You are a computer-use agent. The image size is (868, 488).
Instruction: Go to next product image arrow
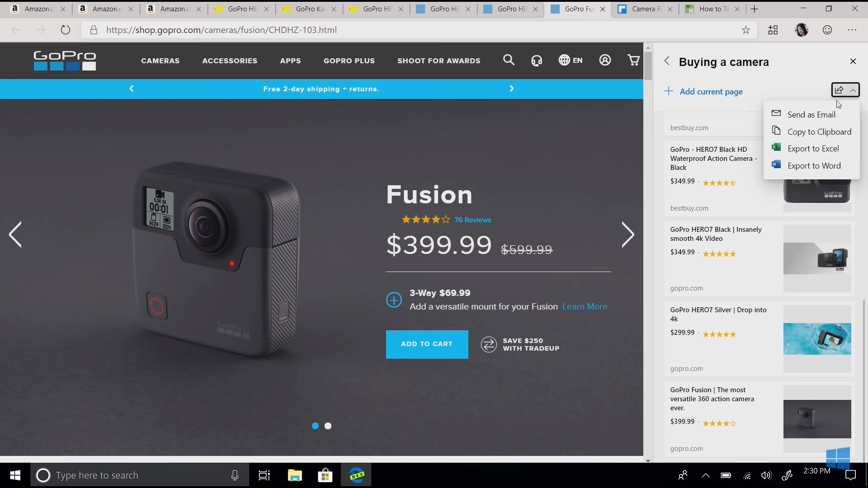628,235
